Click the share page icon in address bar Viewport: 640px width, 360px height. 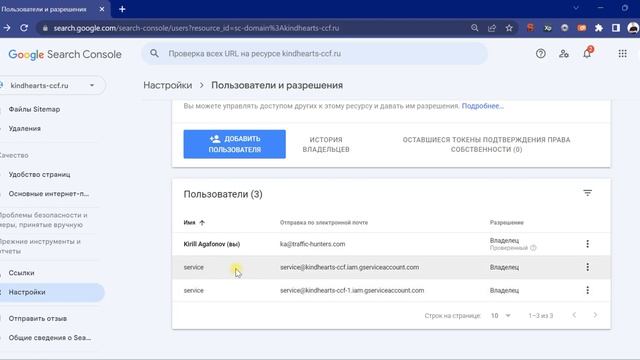492,28
